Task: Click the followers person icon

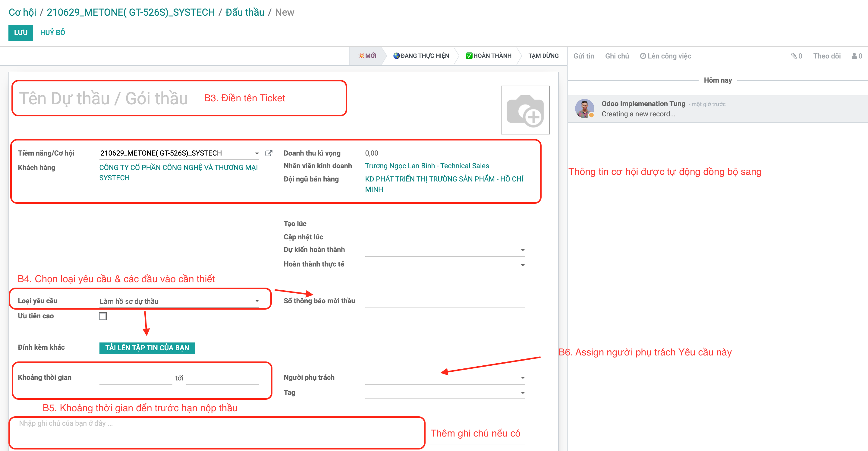Action: (x=854, y=56)
